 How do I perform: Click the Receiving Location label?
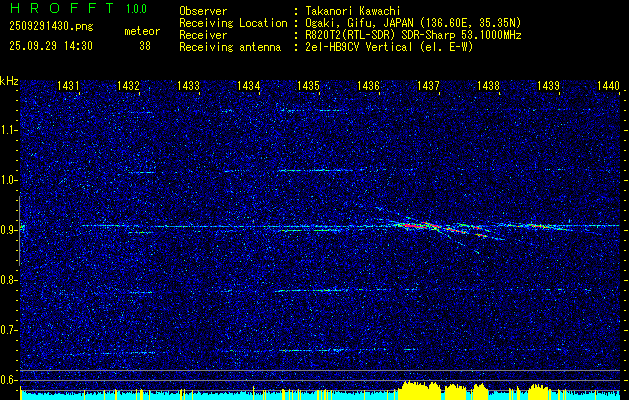233,23
